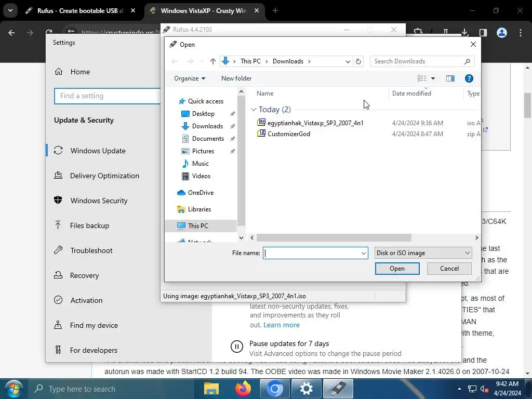Open view options dropdown arrow
Viewport: 532px width, 399px height.
(x=433, y=78)
